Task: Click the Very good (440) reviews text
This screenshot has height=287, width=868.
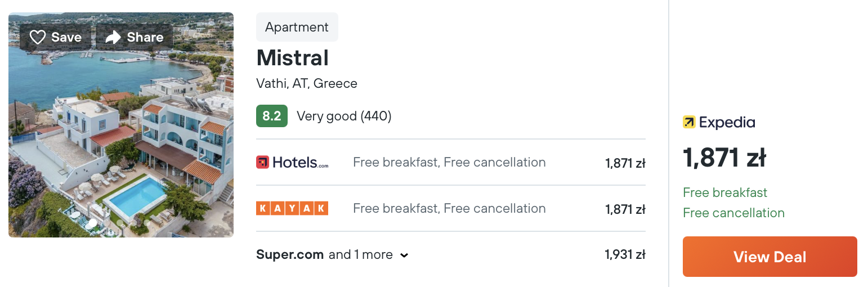Action: (344, 116)
